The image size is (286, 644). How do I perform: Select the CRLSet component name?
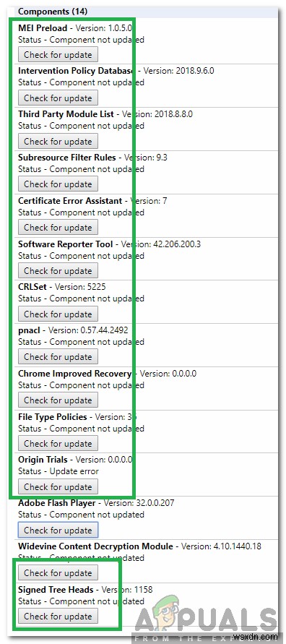coord(32,287)
